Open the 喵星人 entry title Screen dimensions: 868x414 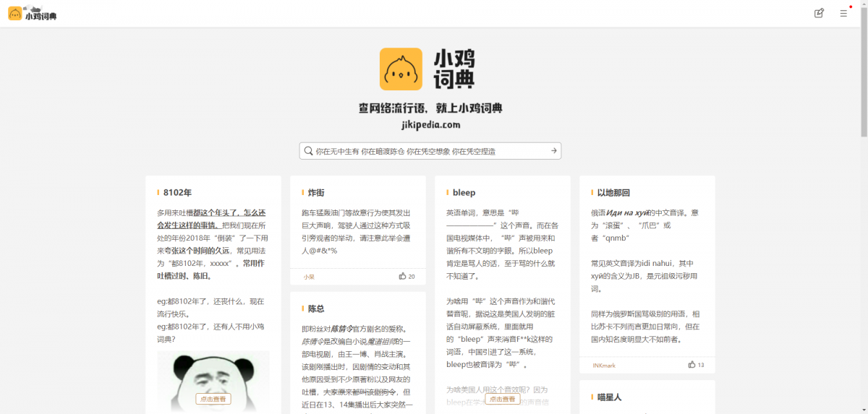coord(609,397)
